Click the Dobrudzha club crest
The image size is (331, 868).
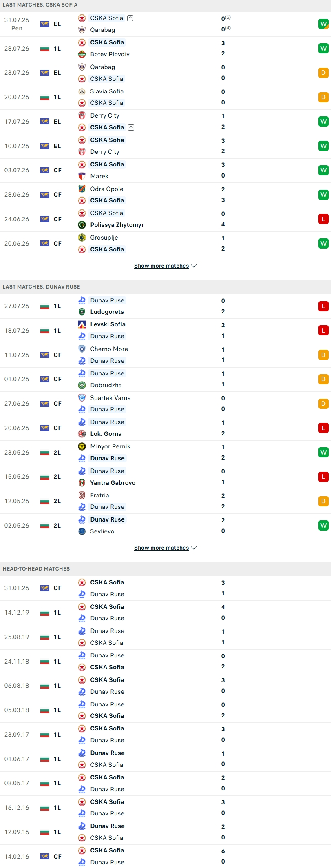tap(82, 385)
